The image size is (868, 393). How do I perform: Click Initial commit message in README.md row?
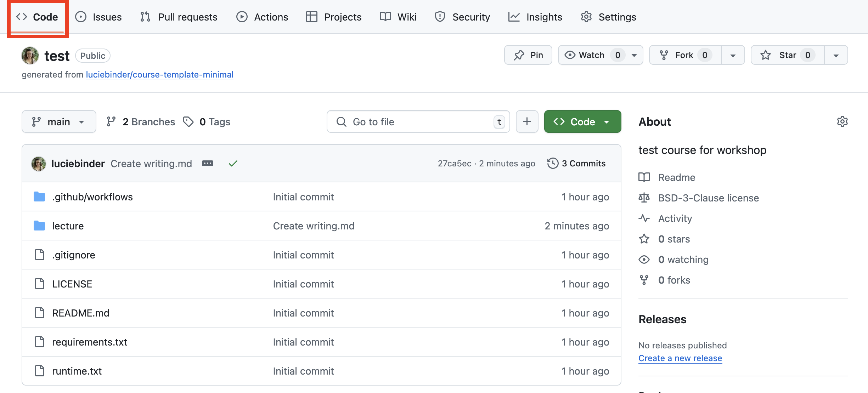click(x=303, y=313)
